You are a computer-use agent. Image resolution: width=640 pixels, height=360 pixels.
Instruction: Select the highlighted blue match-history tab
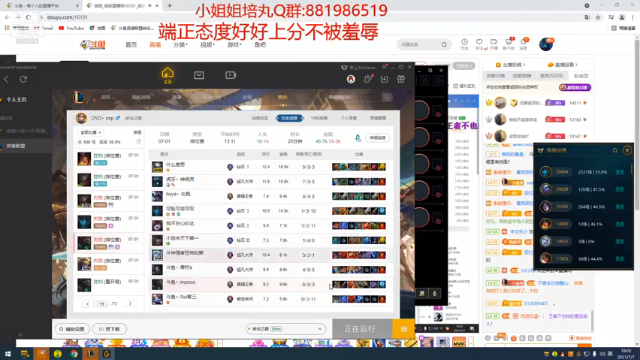click(x=289, y=118)
